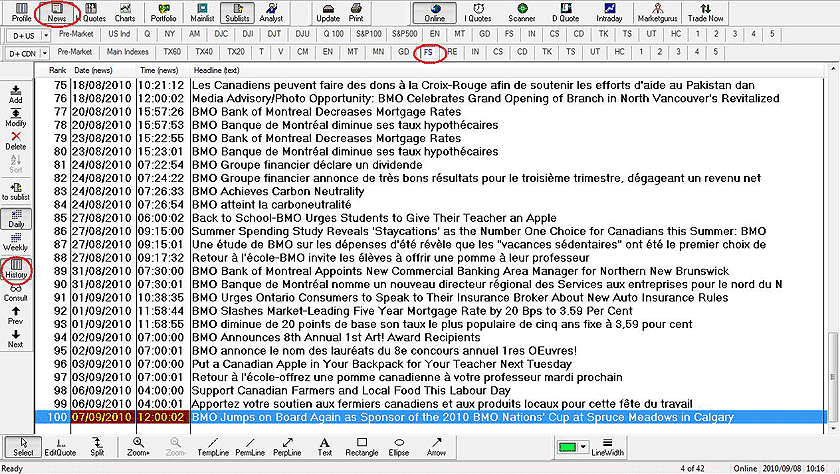Expand the D+ CDN dropdown arrow

(x=45, y=54)
